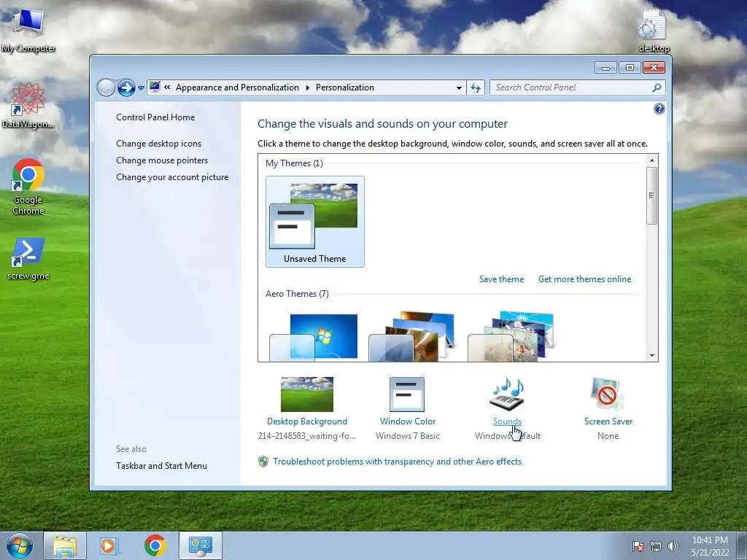The height and width of the screenshot is (560, 747).
Task: Click Get more themes online
Action: point(584,279)
